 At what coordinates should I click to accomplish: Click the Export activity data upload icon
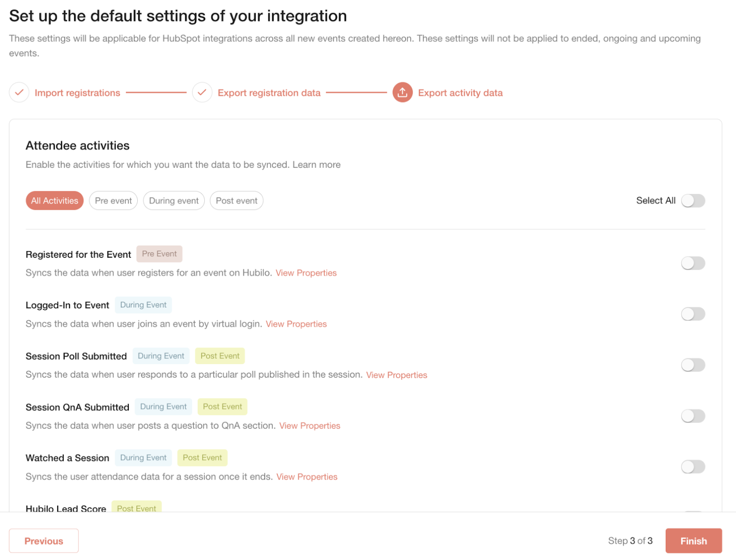point(402,93)
